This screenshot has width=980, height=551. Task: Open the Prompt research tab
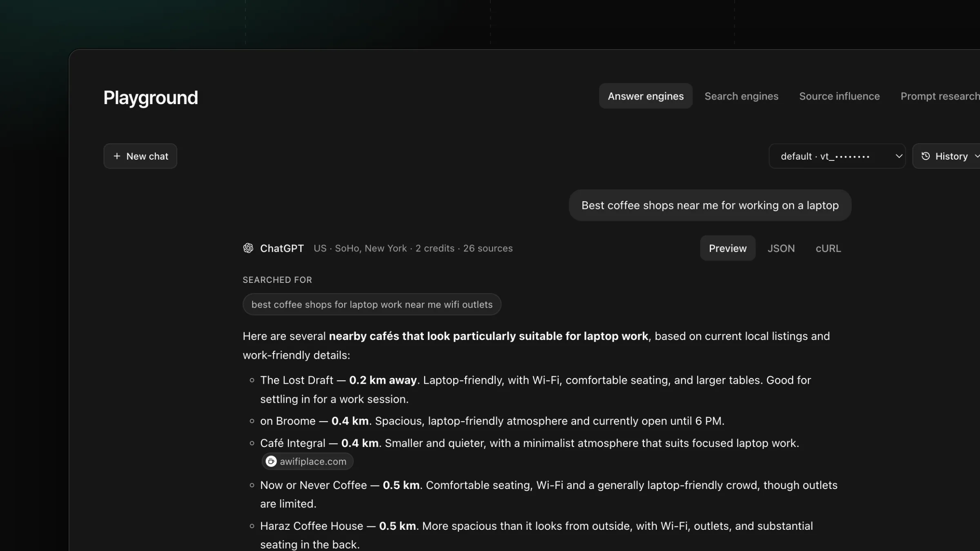click(x=940, y=96)
